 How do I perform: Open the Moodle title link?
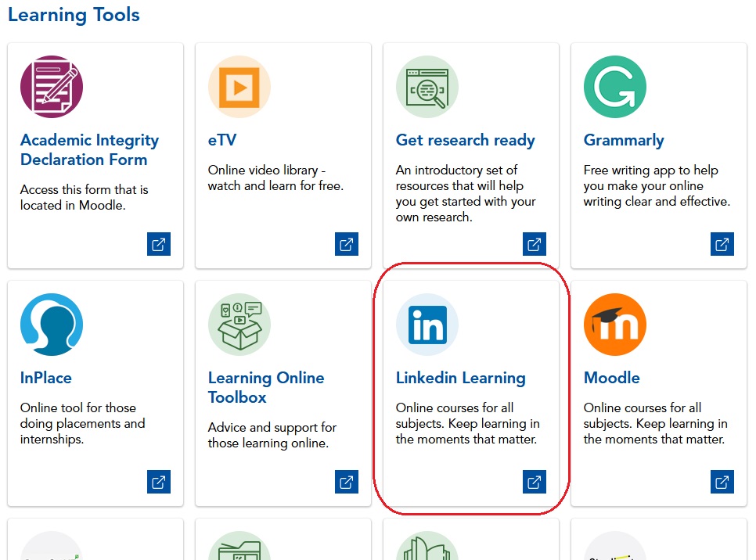point(612,378)
